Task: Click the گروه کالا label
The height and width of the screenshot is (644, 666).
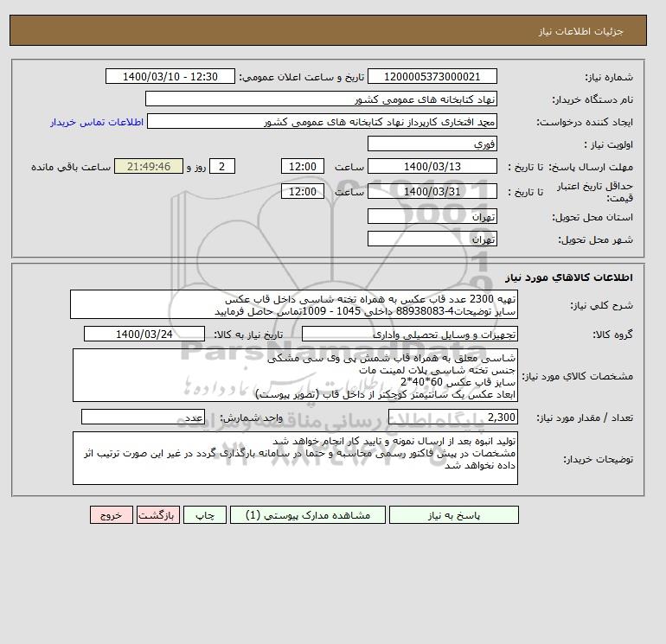Action: pyautogui.click(x=612, y=335)
